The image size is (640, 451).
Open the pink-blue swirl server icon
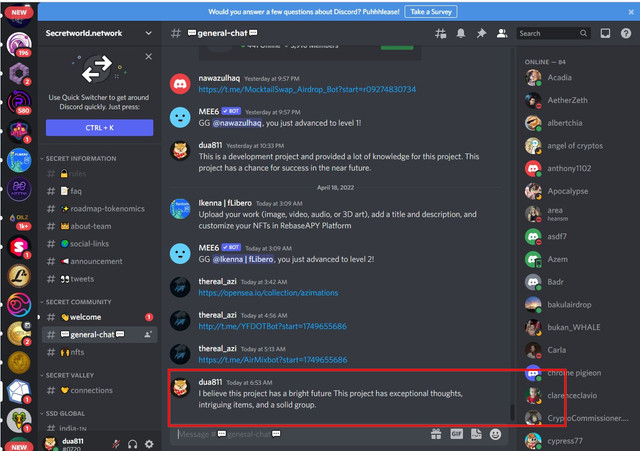(x=19, y=305)
